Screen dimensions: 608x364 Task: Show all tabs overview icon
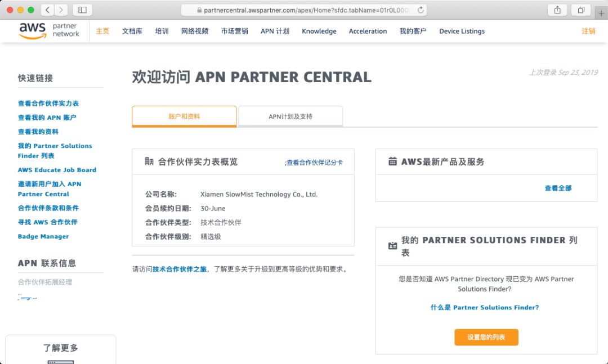click(581, 10)
